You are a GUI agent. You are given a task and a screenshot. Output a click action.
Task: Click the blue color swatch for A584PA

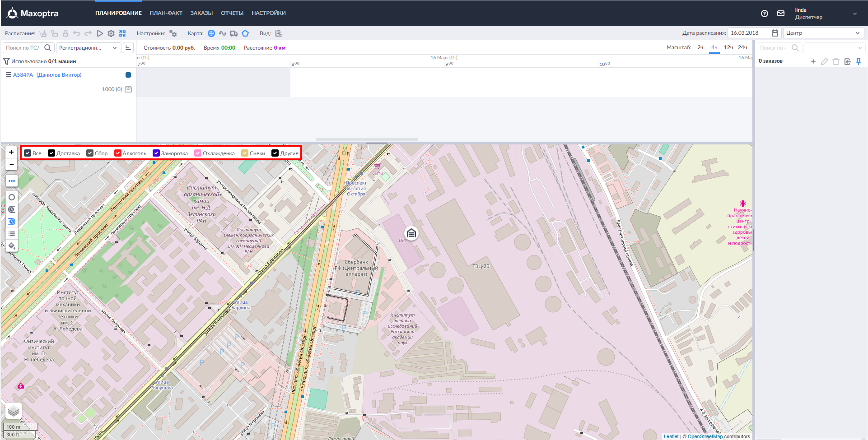click(128, 75)
